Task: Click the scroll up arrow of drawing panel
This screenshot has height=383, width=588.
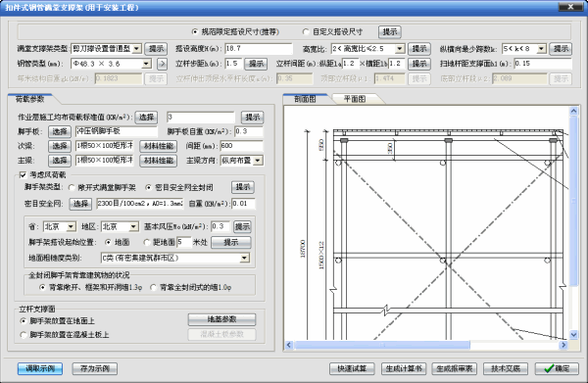Action: 573,111
